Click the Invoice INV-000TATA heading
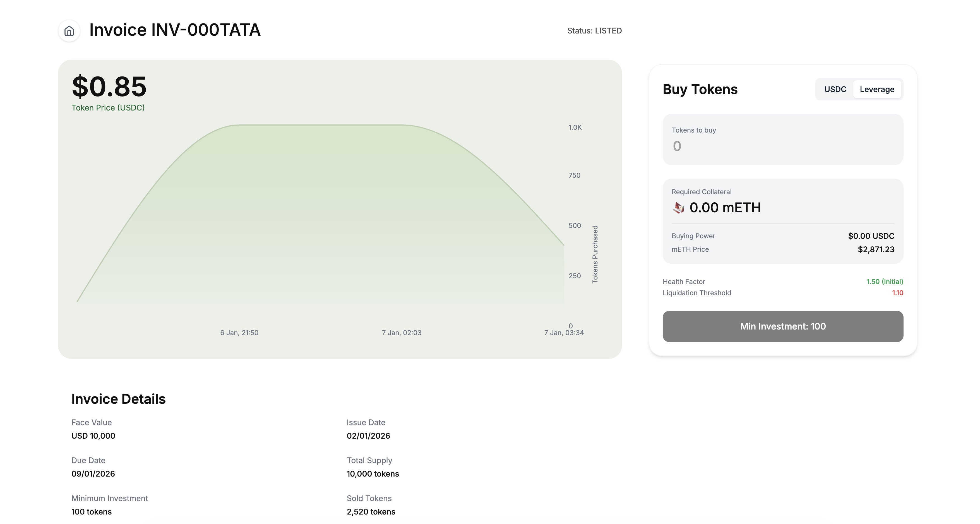Viewport: 980px width, 524px height. click(175, 30)
